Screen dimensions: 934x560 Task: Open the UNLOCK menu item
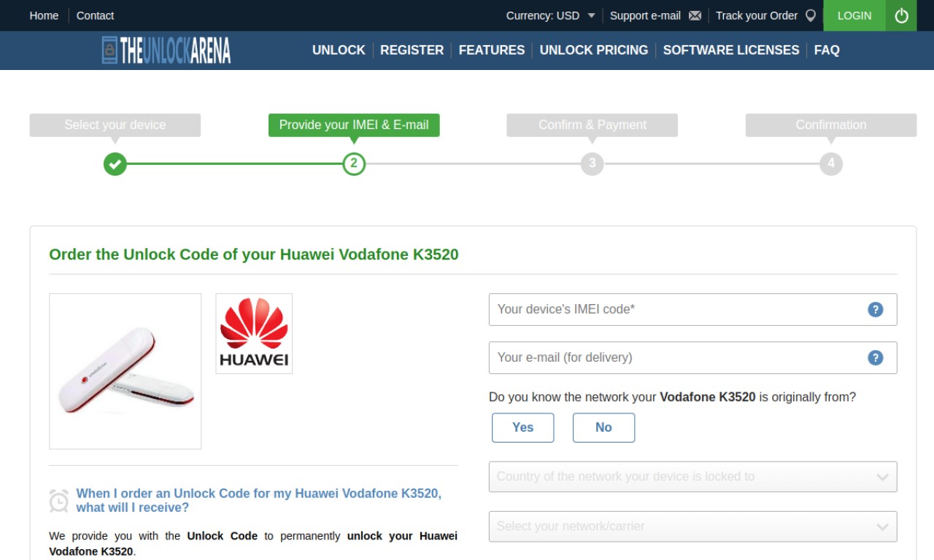[x=339, y=50]
